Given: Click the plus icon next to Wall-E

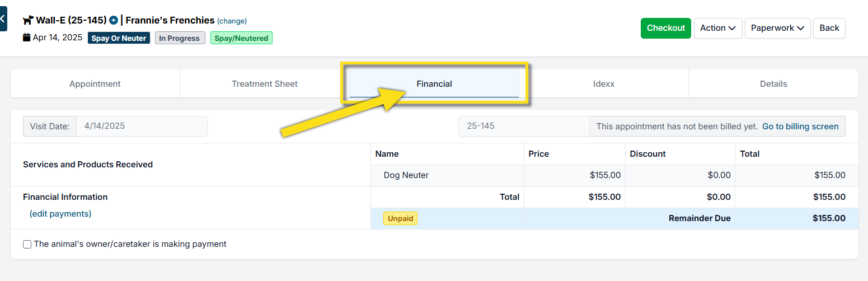Looking at the screenshot, I should tap(114, 20).
